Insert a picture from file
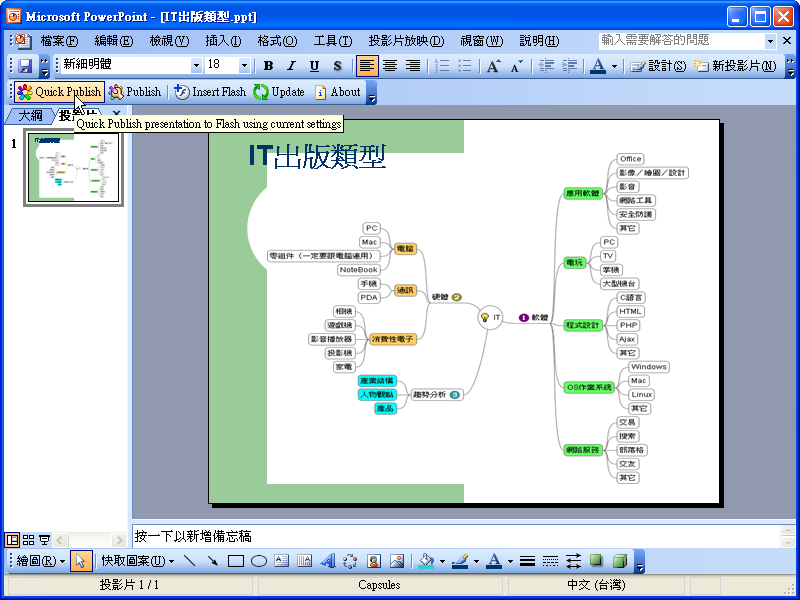800x600 pixels. pos(397,561)
